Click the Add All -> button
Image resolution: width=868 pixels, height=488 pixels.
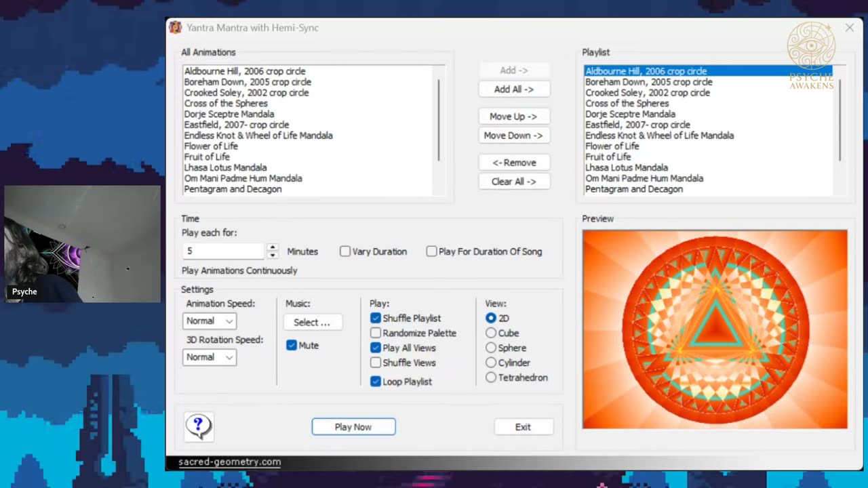pos(514,89)
